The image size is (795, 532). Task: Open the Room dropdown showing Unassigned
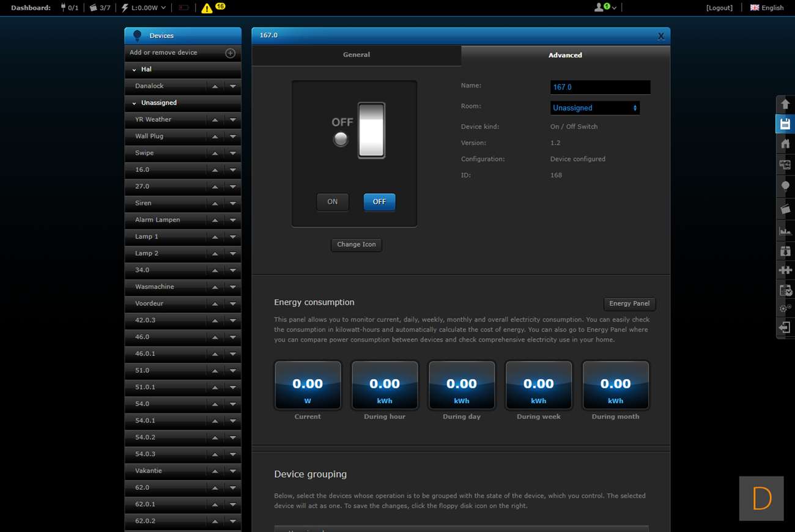point(594,108)
